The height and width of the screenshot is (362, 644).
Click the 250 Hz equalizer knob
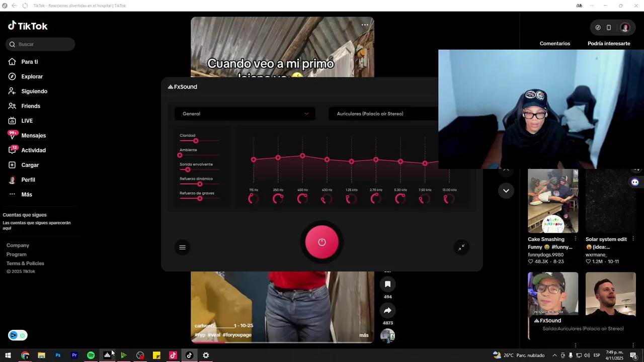click(x=278, y=199)
